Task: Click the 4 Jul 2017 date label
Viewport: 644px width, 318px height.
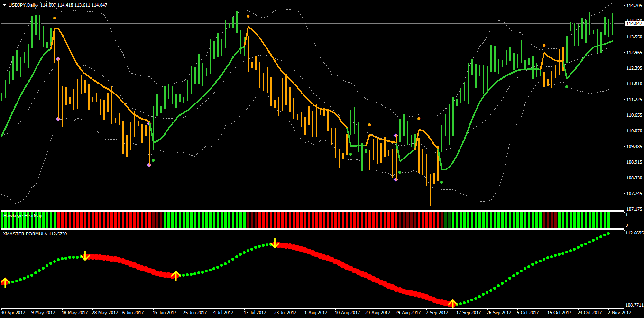Action: click(x=224, y=313)
